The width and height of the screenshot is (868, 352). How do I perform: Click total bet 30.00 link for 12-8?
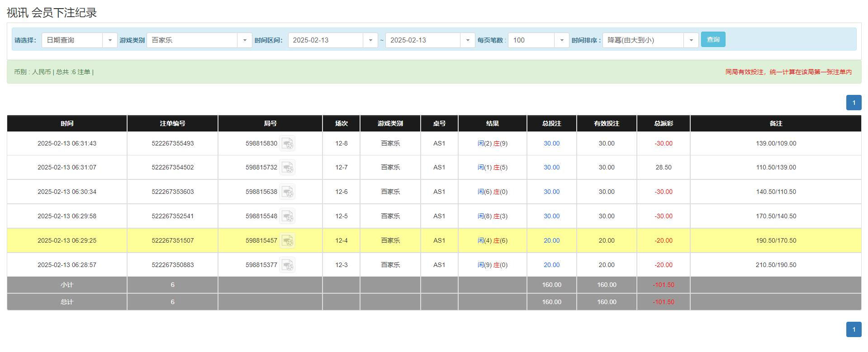(x=551, y=144)
